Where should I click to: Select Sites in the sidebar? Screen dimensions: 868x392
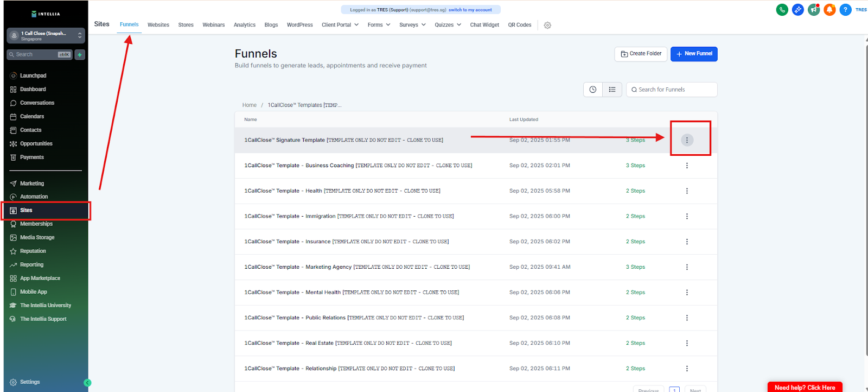coord(46,210)
